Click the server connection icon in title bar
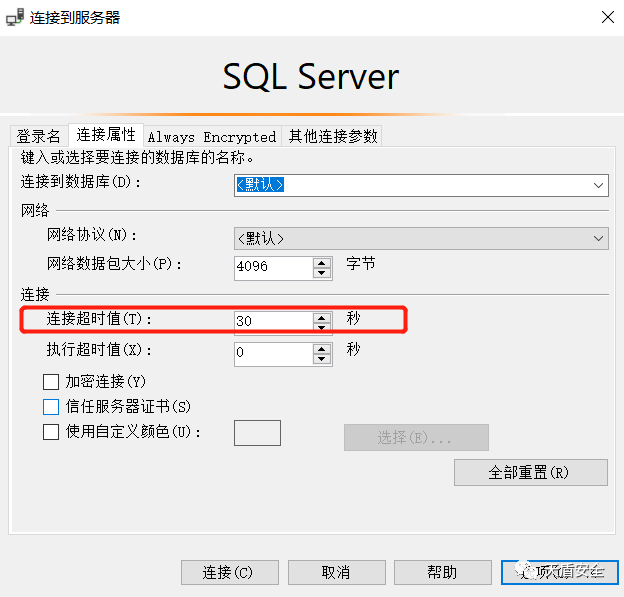This screenshot has width=624, height=597. tap(15, 18)
